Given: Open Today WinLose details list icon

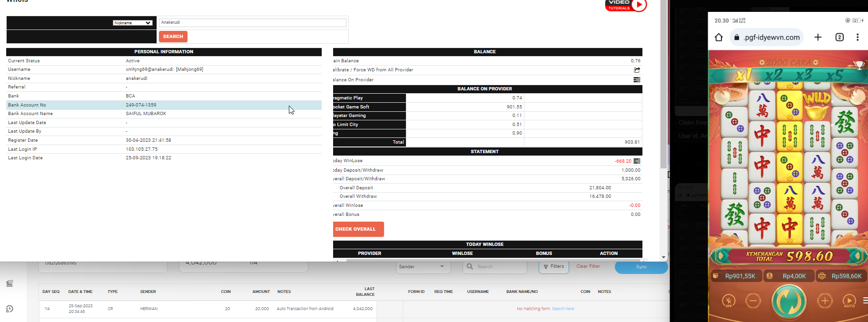Looking at the screenshot, I should click(x=637, y=161).
